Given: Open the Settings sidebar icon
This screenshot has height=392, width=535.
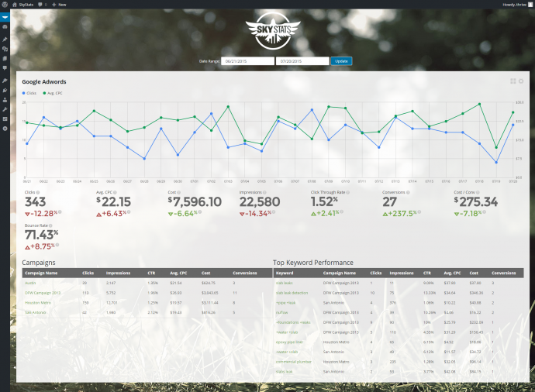Looking at the screenshot, I should [5, 119].
